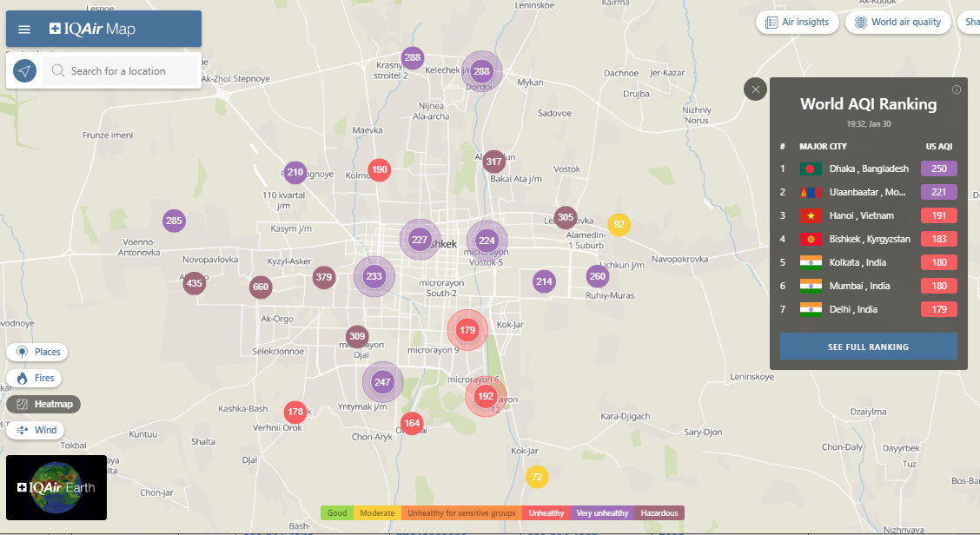Click the Hazardous legend color swatch

[x=659, y=513]
